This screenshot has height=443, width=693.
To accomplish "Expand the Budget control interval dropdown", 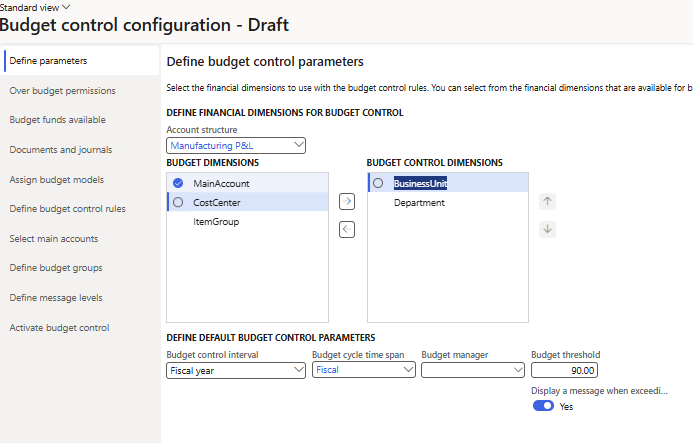I will tap(236, 370).
